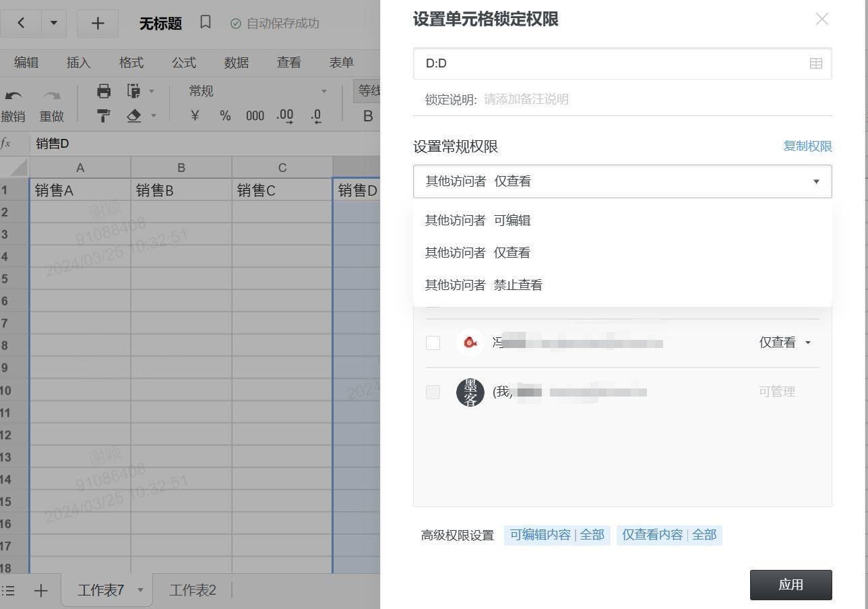
Task: Open the 其他访问者 permission dropdown
Action: click(x=621, y=181)
